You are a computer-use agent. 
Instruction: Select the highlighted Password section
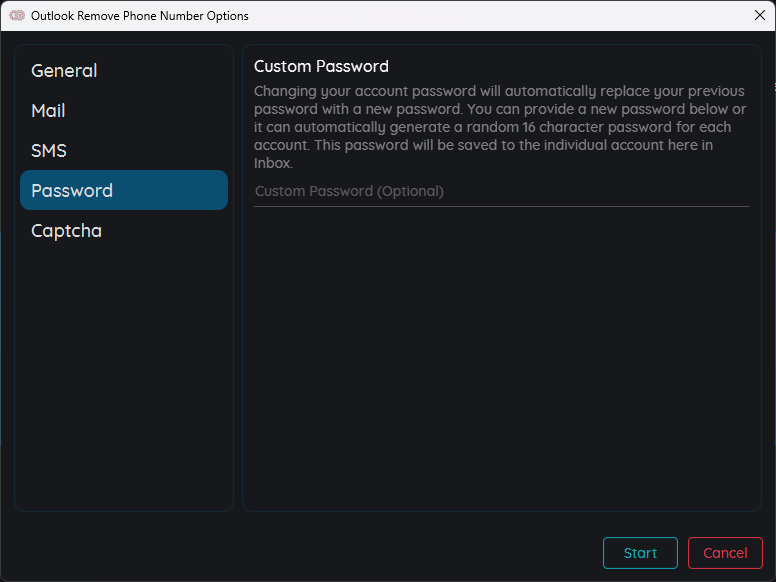point(124,190)
